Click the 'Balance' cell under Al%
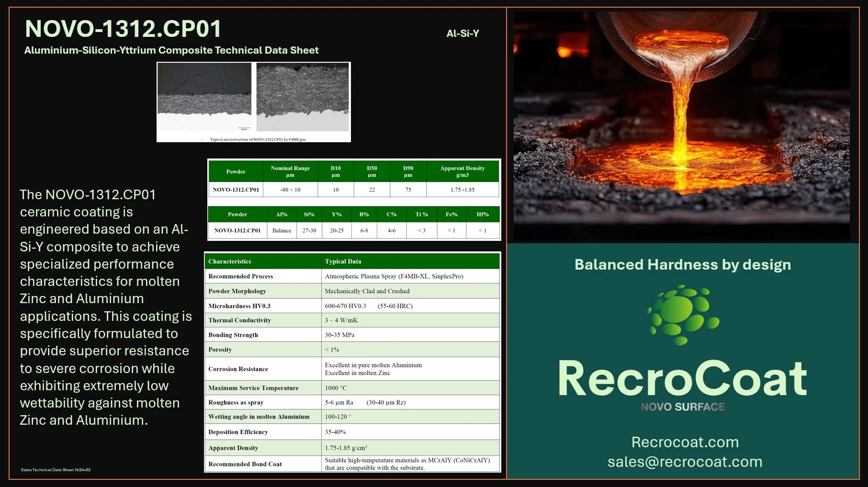This screenshot has width=868, height=487. pos(282,230)
